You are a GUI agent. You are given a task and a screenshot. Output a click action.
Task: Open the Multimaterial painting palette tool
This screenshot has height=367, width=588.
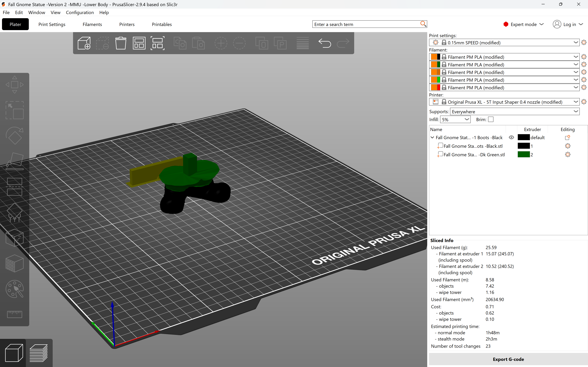pyautogui.click(x=15, y=289)
